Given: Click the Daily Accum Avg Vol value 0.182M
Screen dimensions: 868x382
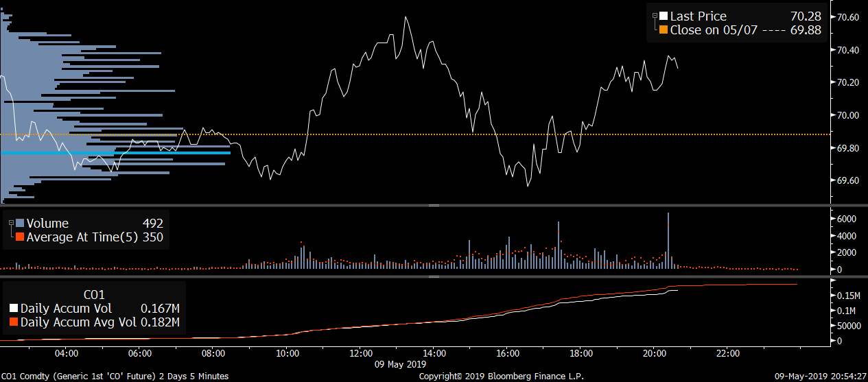Looking at the screenshot, I should (x=160, y=322).
